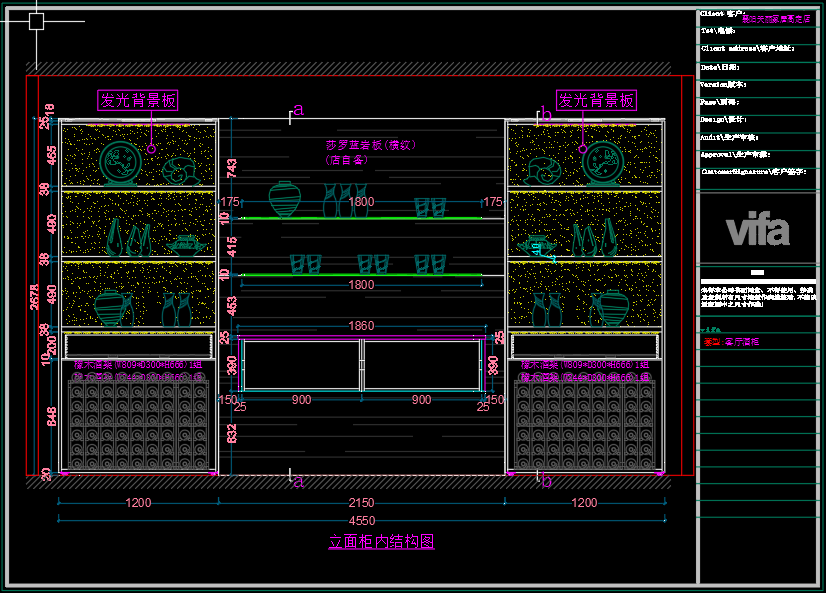Screen dimensions: 826x593
Task: Click the 立面柜内结构图 drawing title
Action: pyautogui.click(x=381, y=542)
